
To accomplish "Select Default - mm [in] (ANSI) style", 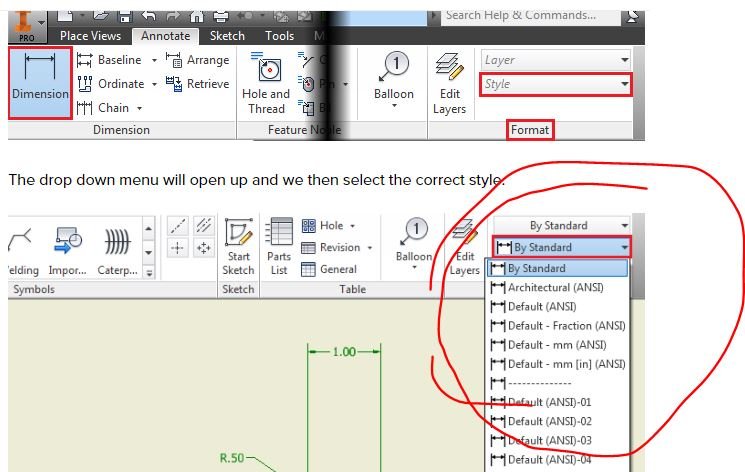I will (x=558, y=364).
